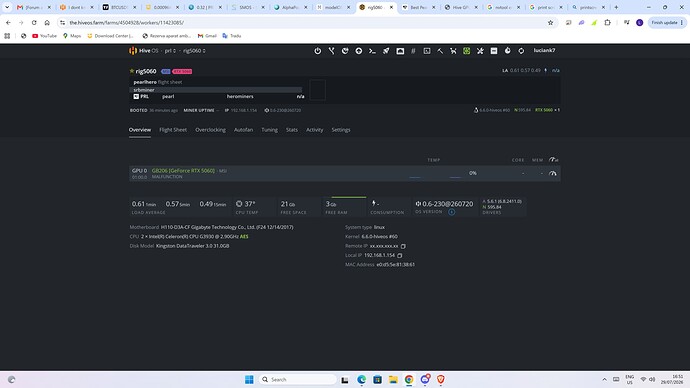Copy Local IP 192.168.1.154 with copy icon
The image size is (690, 388).
click(400, 256)
